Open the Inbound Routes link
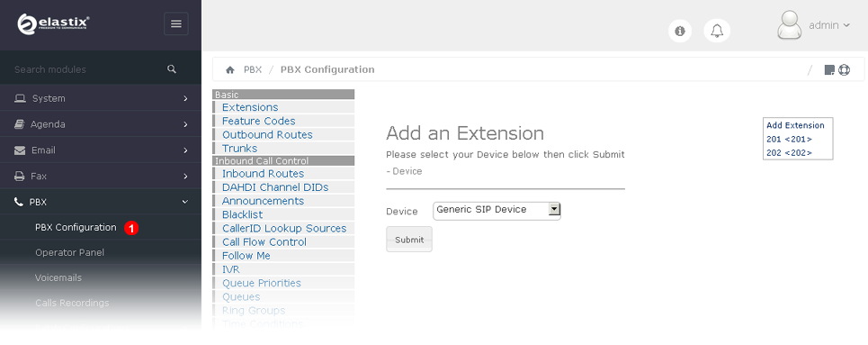This screenshot has height=345, width=868. tap(263, 174)
